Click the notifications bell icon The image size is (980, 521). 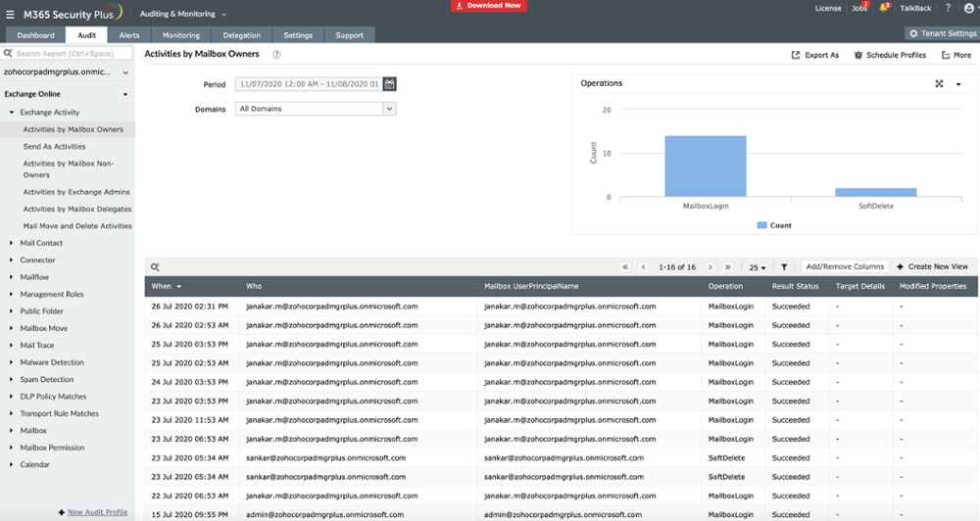click(883, 8)
